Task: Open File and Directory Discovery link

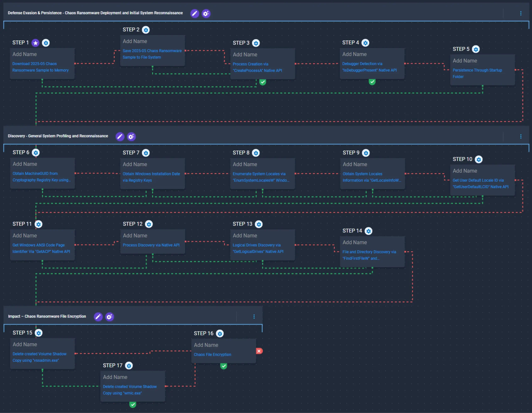Action: tap(369, 255)
